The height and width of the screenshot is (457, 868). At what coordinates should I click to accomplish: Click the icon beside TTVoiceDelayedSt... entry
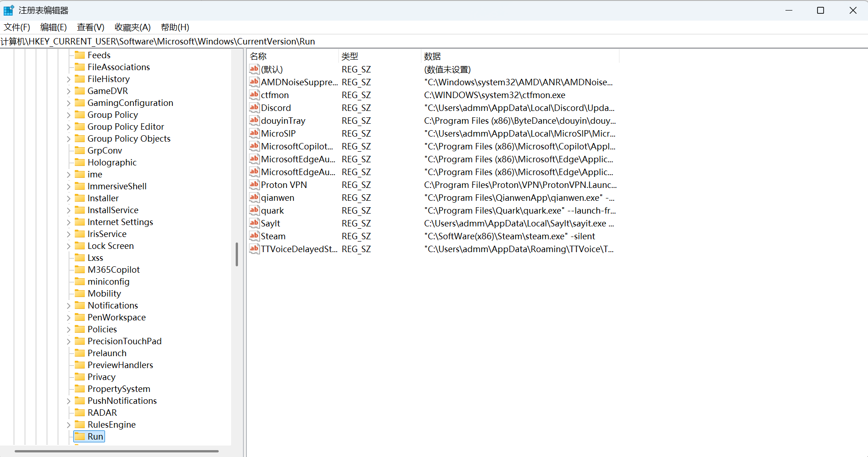254,248
